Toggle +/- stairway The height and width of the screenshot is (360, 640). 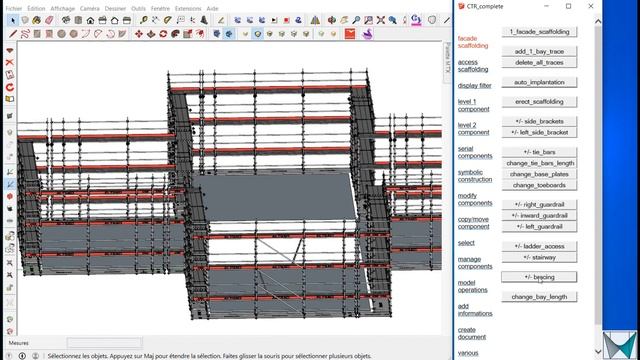coord(539,258)
